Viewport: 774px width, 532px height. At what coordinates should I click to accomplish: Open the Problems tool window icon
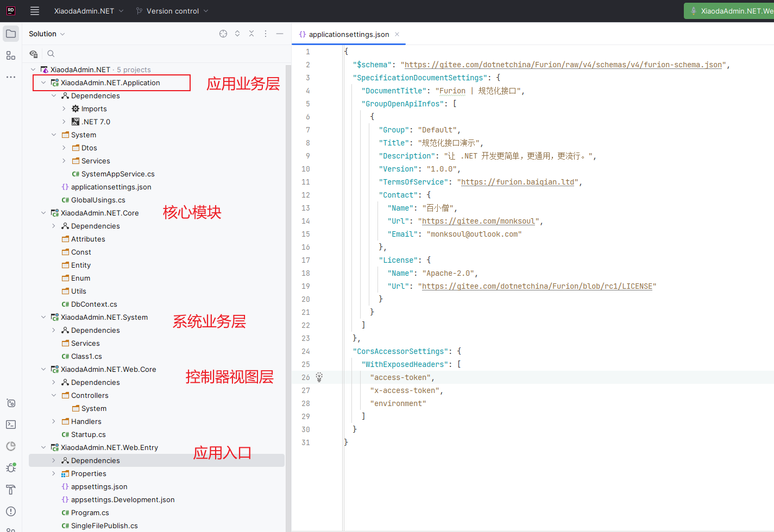pos(11,511)
